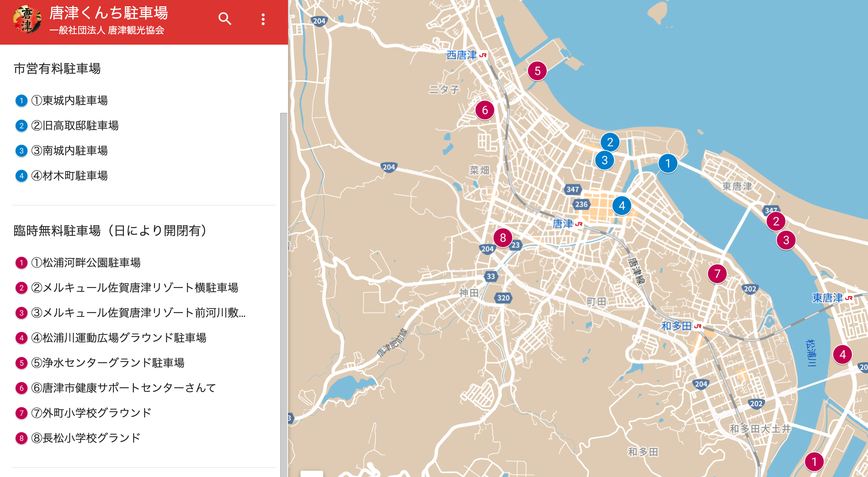
Task: Click blue map marker 2 on map
Action: [x=610, y=142]
